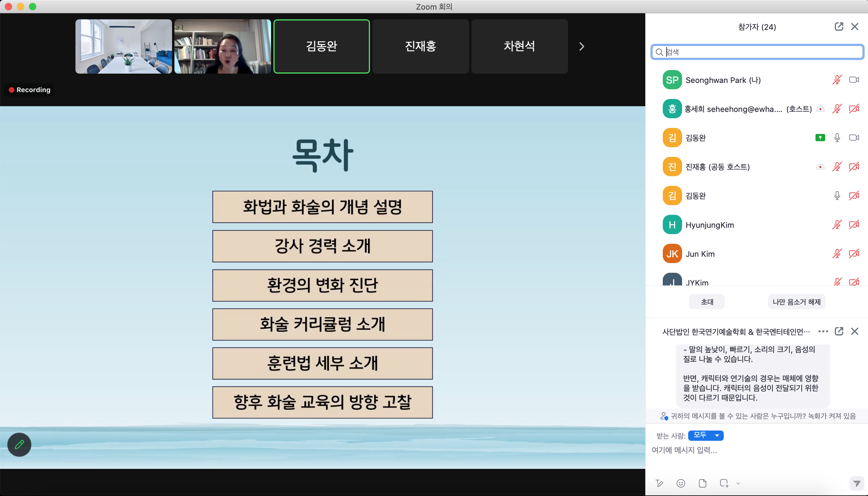Click the 나만 음소거 해제 button
Screen dimensions: 868x496
796,302
